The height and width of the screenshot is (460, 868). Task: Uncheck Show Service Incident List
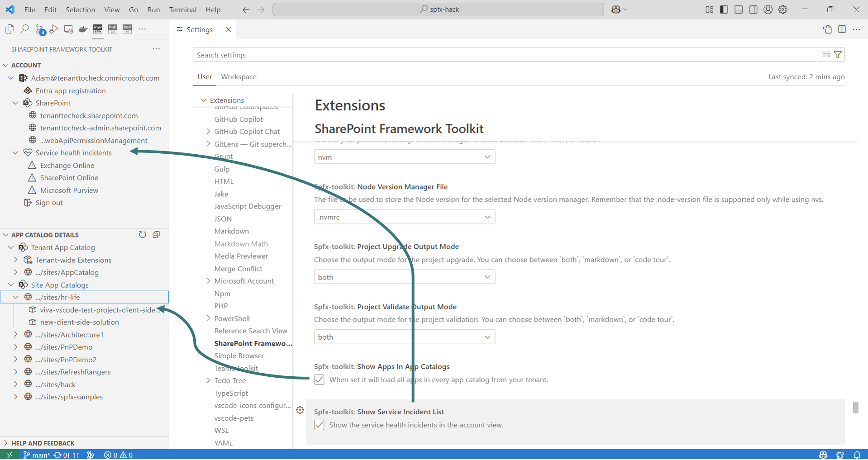[320, 425]
